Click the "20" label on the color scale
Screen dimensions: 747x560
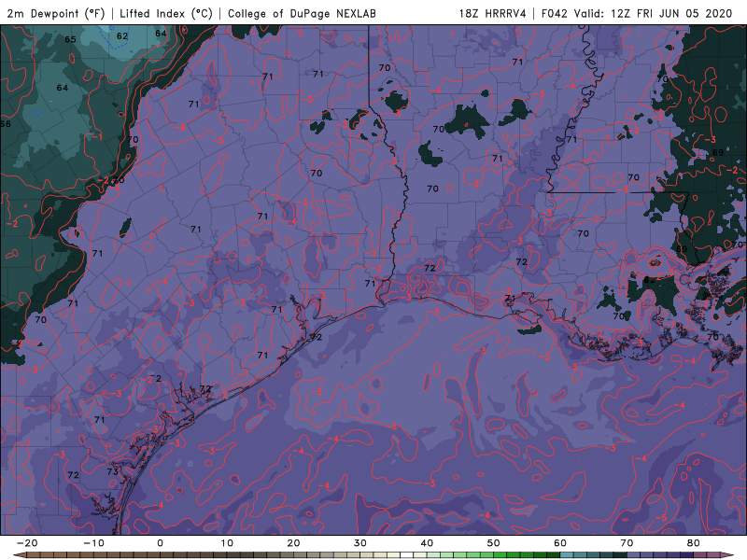point(293,543)
